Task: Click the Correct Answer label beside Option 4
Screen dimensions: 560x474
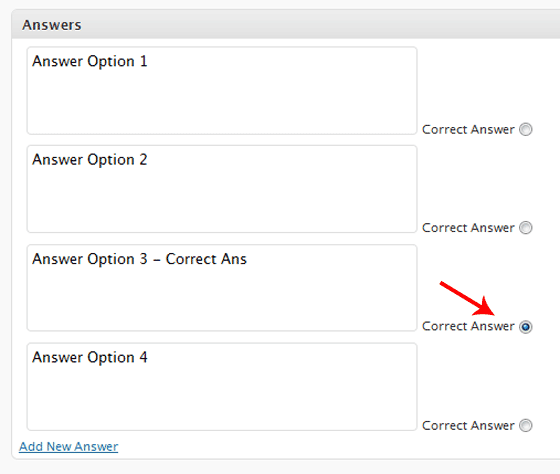Action: (468, 425)
